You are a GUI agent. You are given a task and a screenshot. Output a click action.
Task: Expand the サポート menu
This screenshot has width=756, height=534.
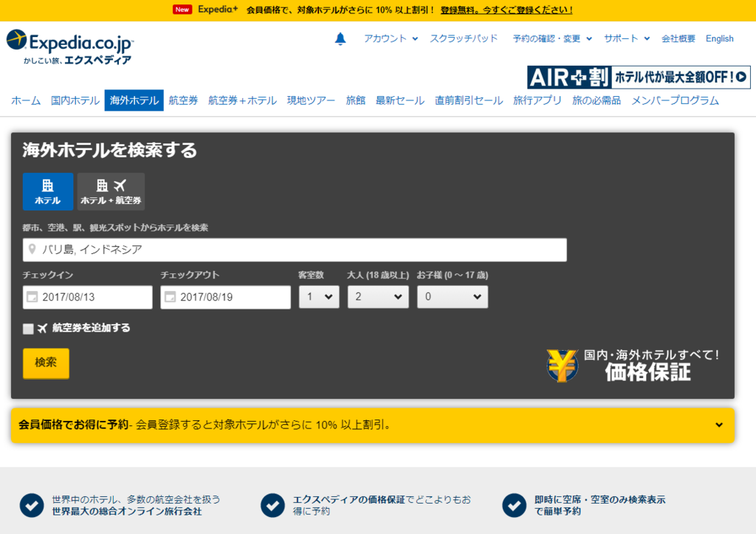tap(627, 38)
